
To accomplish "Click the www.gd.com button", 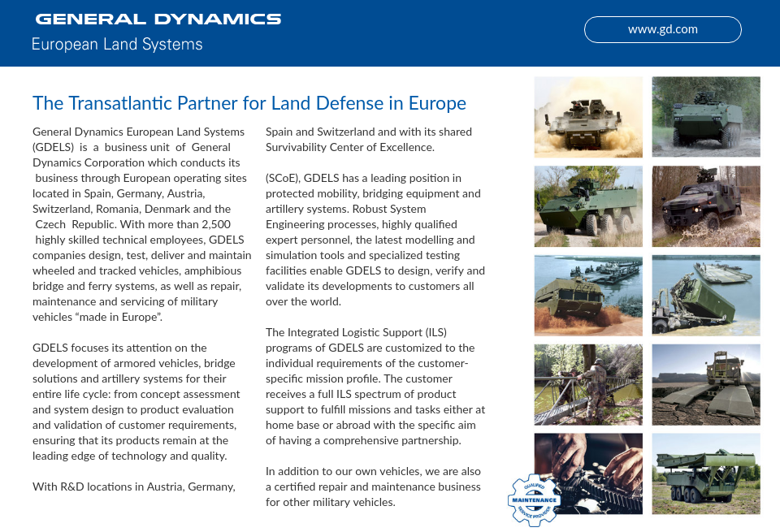I will click(x=662, y=29).
